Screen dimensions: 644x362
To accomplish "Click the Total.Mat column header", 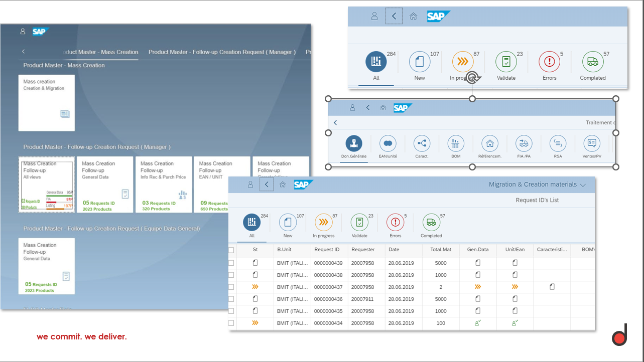I will coord(440,250).
